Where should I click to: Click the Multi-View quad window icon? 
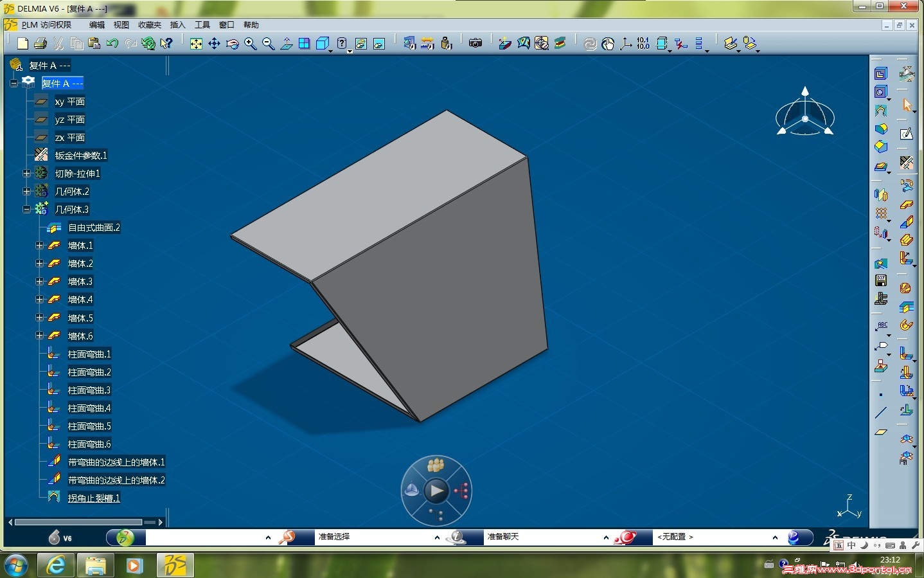304,43
